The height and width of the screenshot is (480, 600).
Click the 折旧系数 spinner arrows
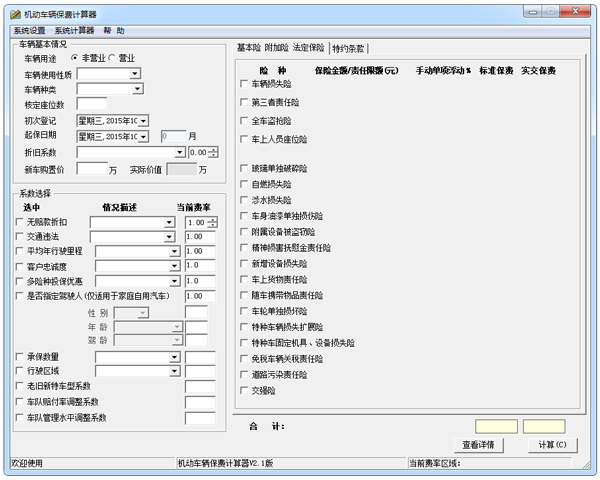[x=214, y=152]
